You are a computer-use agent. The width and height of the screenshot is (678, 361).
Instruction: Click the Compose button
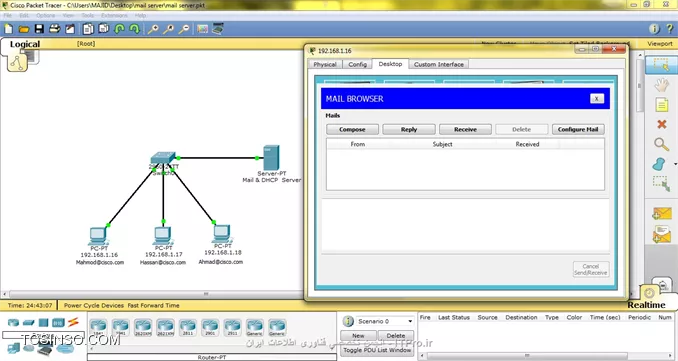pyautogui.click(x=352, y=129)
